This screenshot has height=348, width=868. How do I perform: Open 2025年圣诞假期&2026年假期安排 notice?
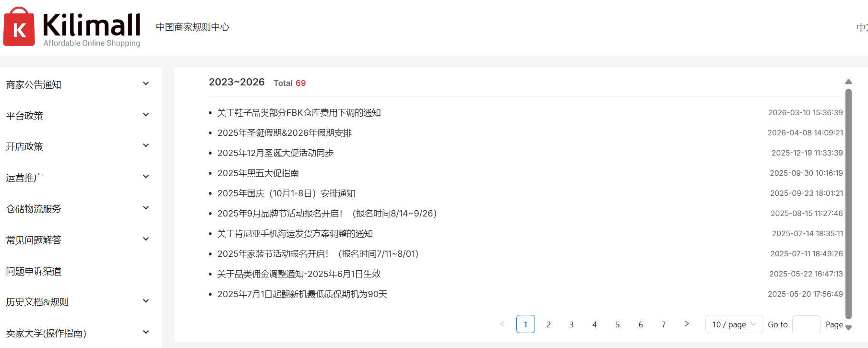(x=285, y=133)
